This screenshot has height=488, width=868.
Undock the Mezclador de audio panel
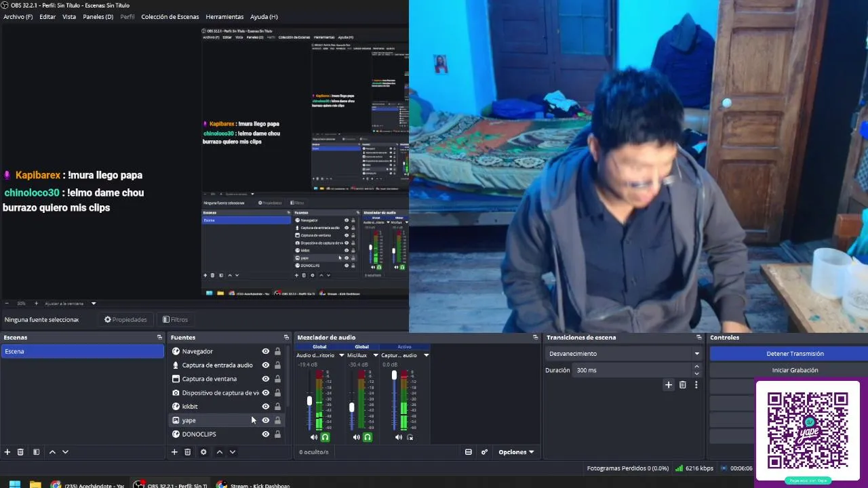click(x=536, y=338)
